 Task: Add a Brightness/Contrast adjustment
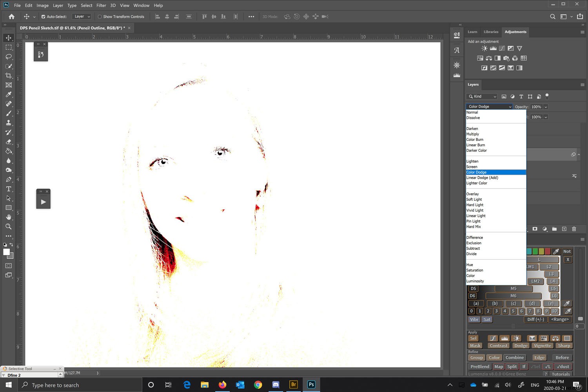point(484,48)
